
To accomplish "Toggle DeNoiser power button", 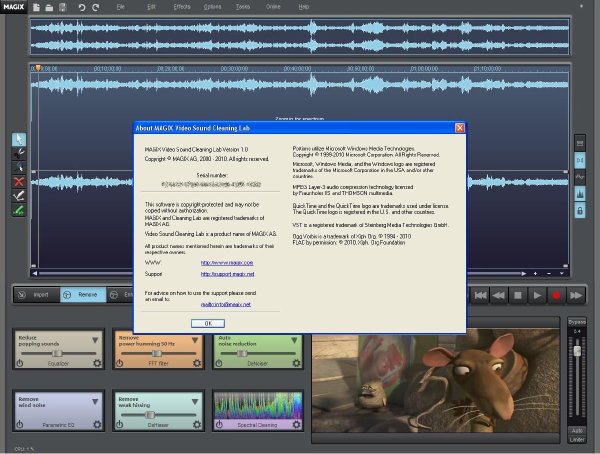I will (219, 363).
